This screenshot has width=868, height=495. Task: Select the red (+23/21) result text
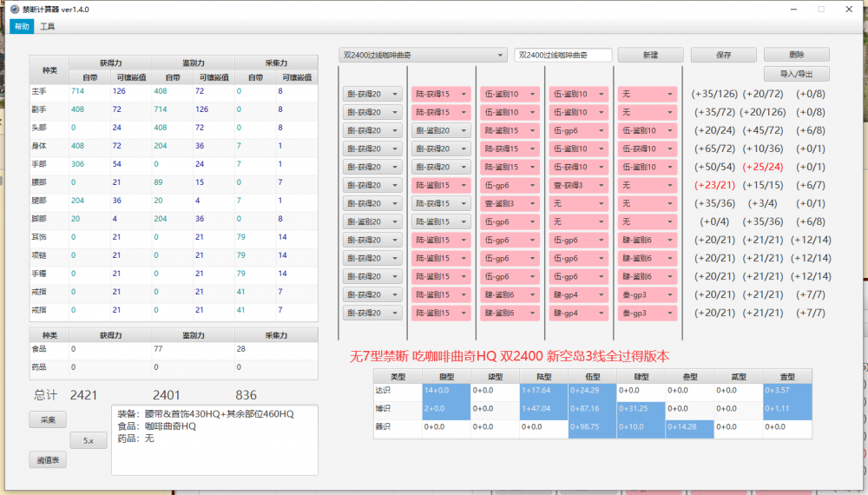(x=714, y=186)
